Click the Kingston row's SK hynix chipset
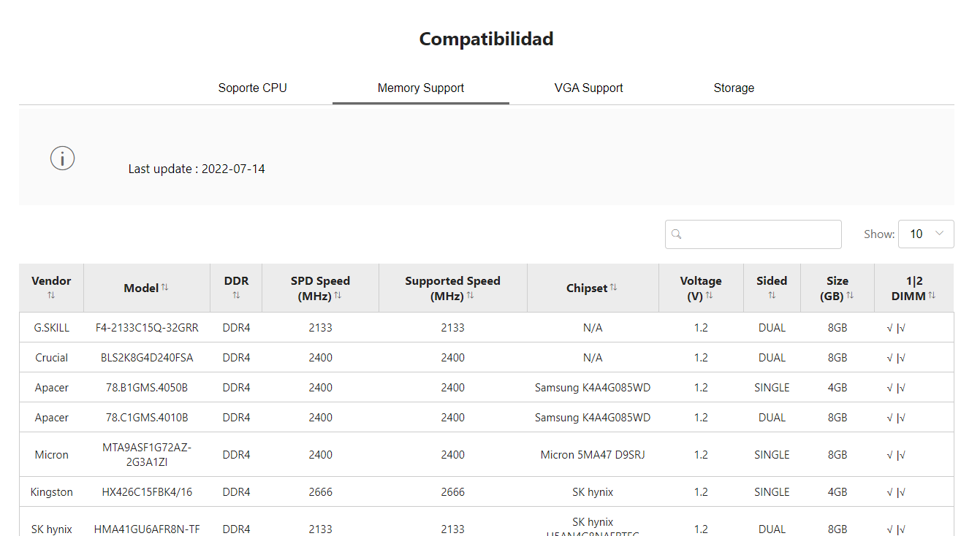The height and width of the screenshot is (536, 980). click(x=593, y=492)
